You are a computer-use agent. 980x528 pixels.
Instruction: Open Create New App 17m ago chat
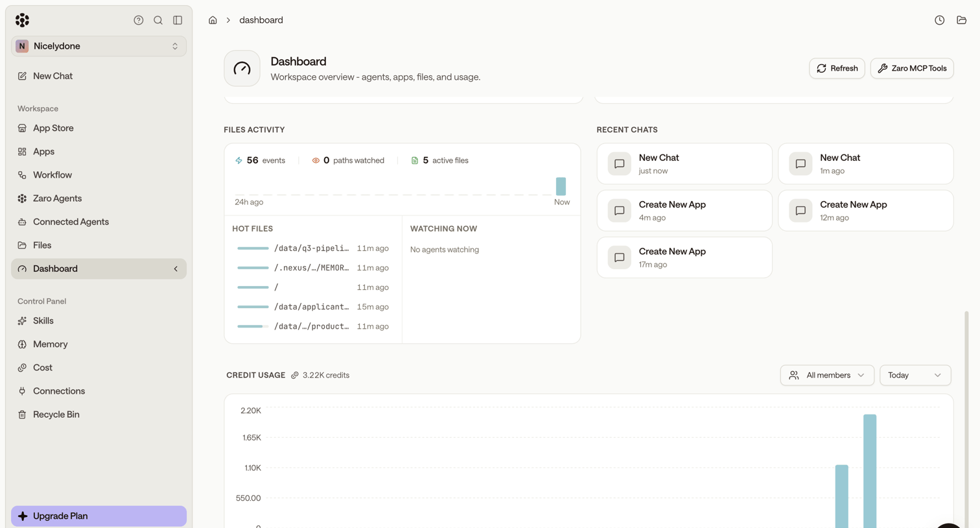click(x=684, y=258)
